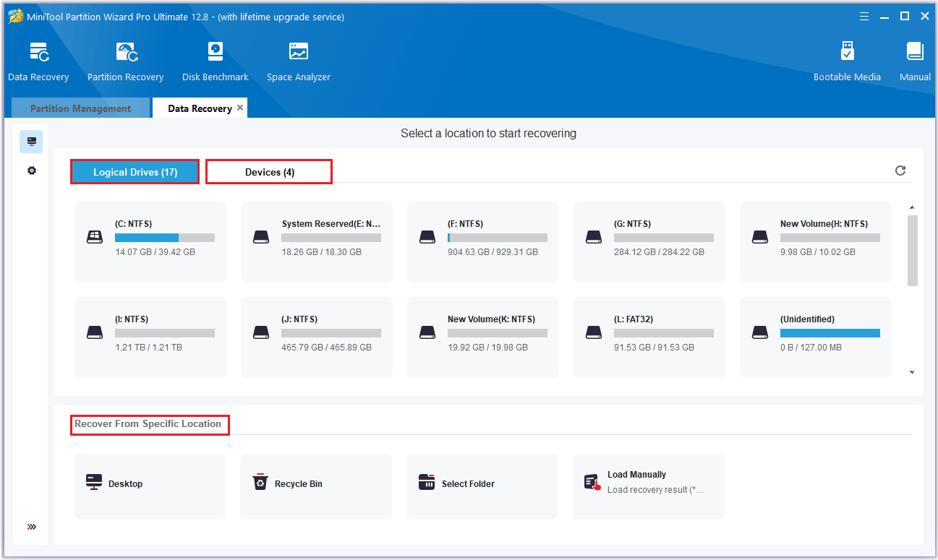Click the Select Folder icon

[427, 483]
